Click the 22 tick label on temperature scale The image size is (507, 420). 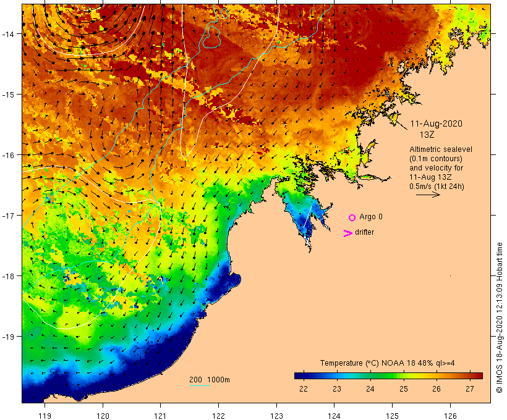304,388
